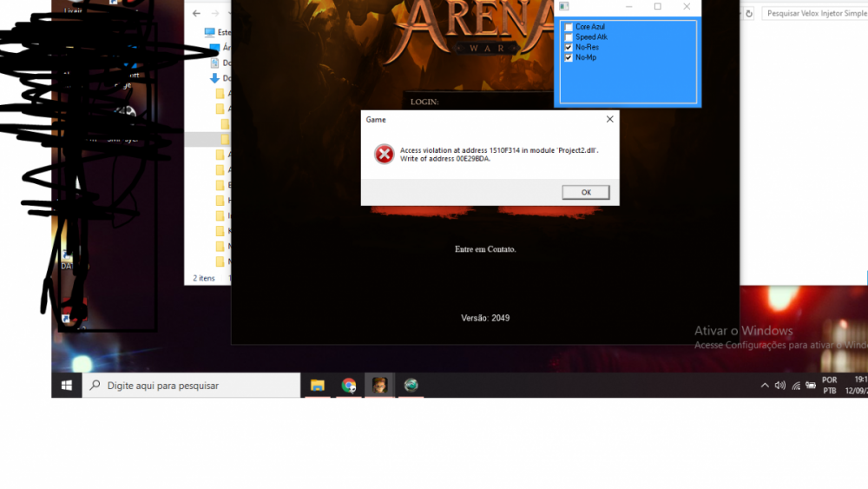Enable the Speed Atk checkbox
Screen dimensions: 868x489
point(569,37)
